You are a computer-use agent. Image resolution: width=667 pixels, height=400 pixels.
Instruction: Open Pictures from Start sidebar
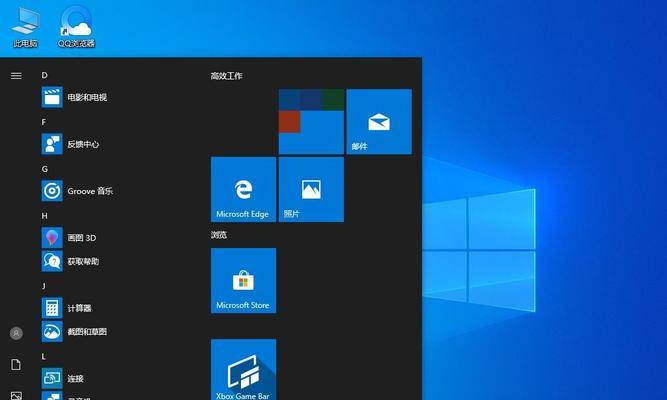[16, 396]
